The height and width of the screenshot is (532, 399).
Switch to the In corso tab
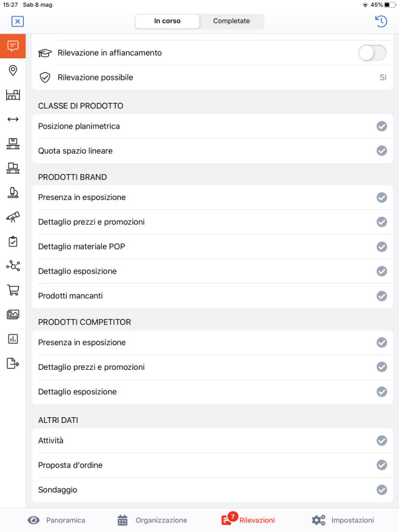[x=167, y=21]
